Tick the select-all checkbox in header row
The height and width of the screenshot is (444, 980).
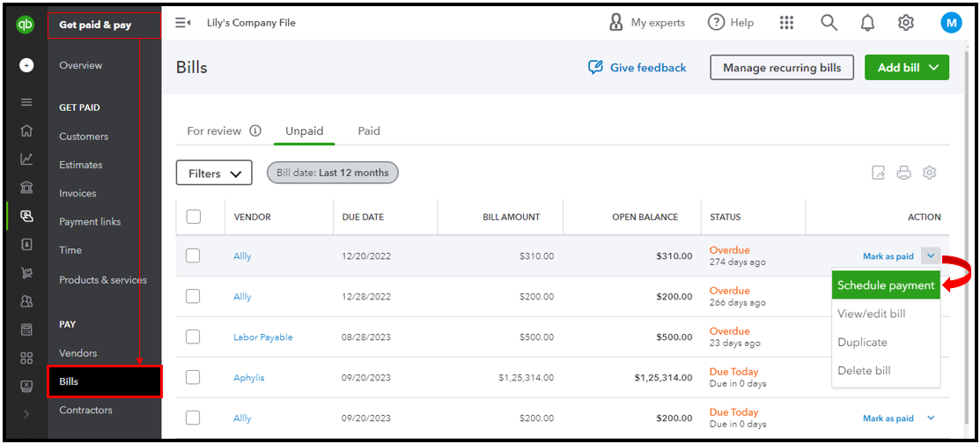point(194,217)
